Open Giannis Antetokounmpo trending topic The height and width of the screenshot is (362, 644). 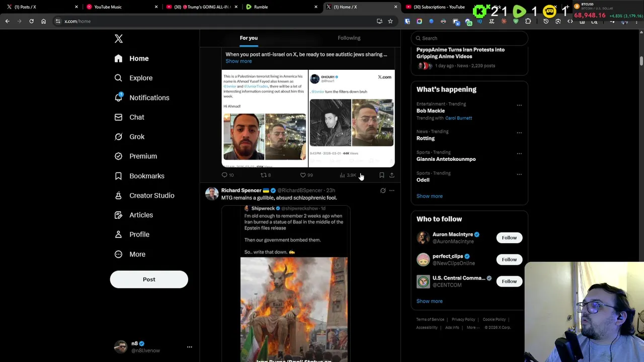(x=446, y=159)
